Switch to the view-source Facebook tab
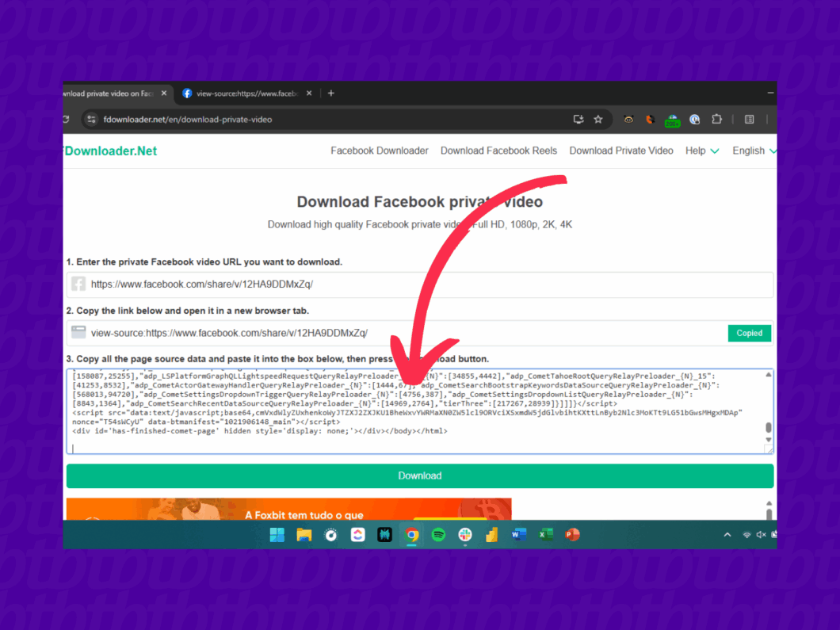 [x=247, y=94]
